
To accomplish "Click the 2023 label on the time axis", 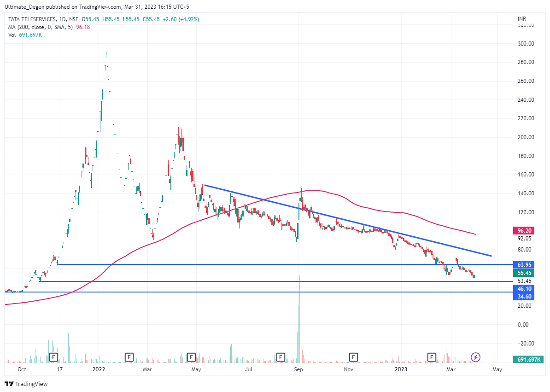I will click(401, 369).
